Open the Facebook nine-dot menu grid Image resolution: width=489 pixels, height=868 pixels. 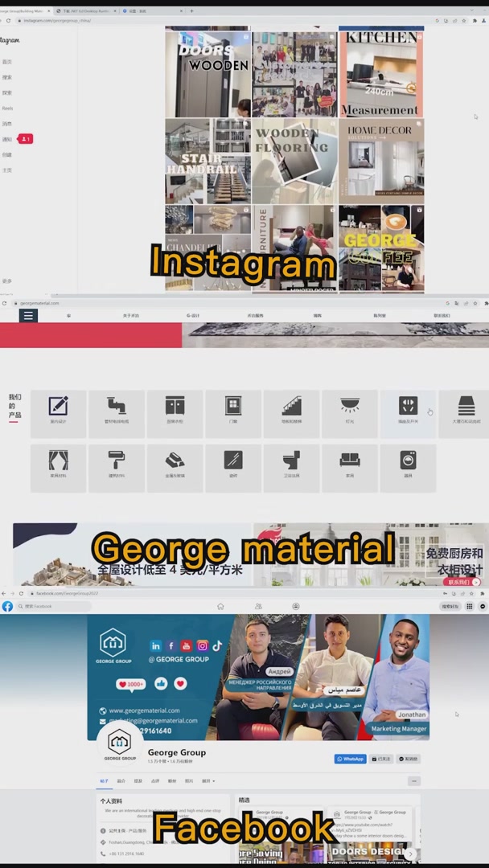(x=470, y=606)
